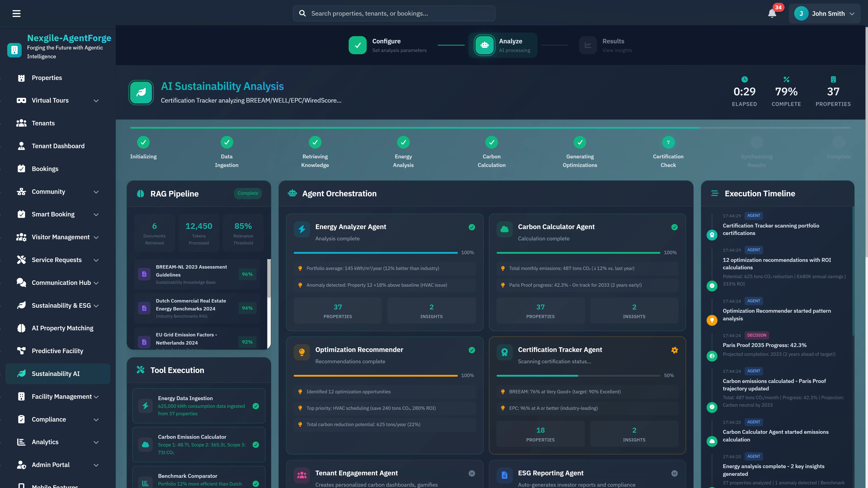The image size is (868, 488).
Task: Open the hamburger navigation menu
Action: (x=17, y=14)
